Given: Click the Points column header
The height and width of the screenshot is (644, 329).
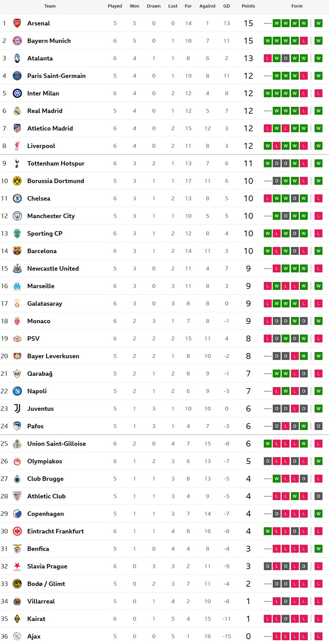Looking at the screenshot, I should (x=248, y=6).
